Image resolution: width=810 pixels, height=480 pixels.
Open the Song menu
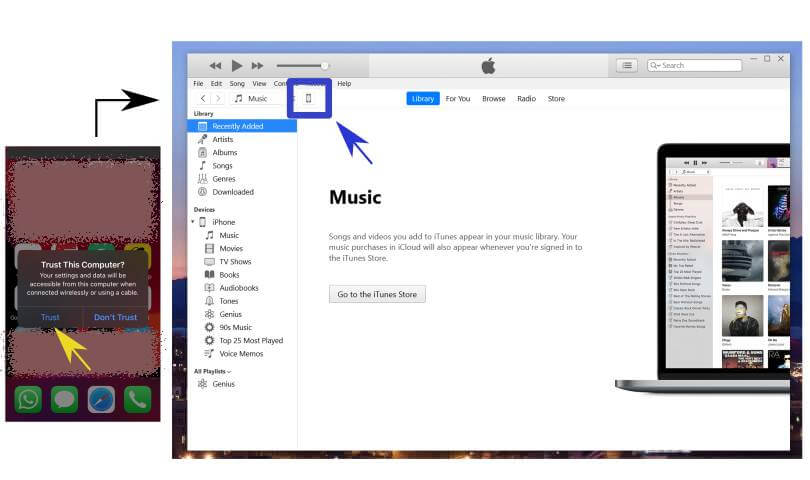pyautogui.click(x=237, y=83)
